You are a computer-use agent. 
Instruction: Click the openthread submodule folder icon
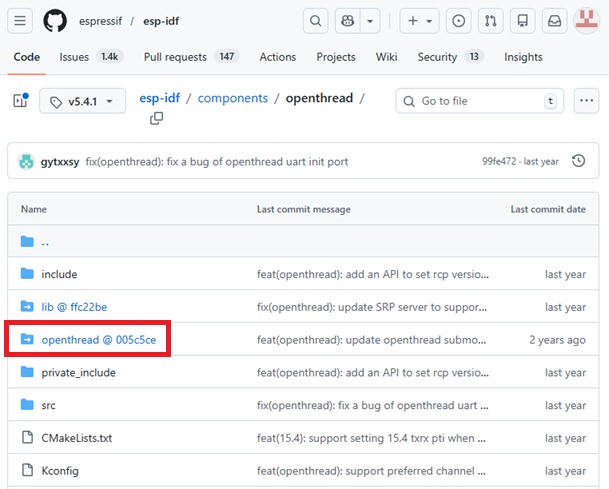27,339
